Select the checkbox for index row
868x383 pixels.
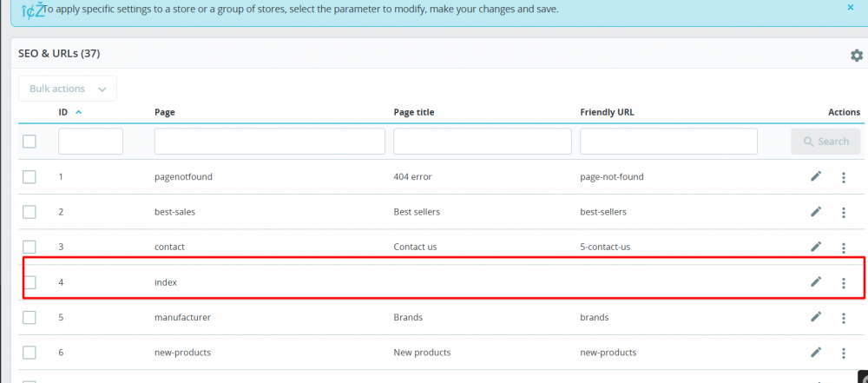(x=30, y=282)
